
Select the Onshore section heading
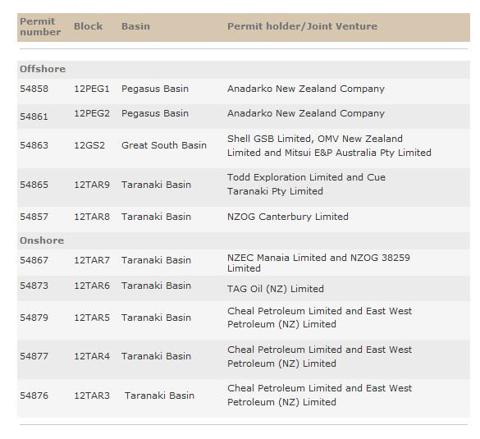41,241
